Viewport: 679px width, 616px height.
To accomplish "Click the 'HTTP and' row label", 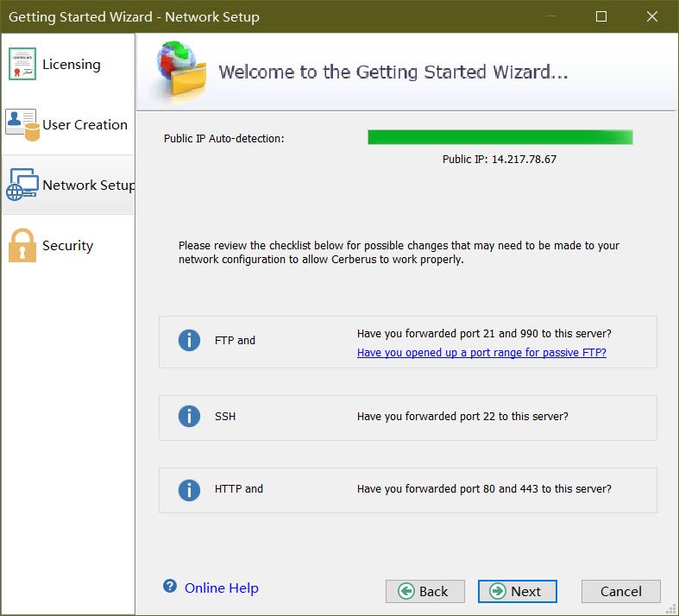I will 239,488.
